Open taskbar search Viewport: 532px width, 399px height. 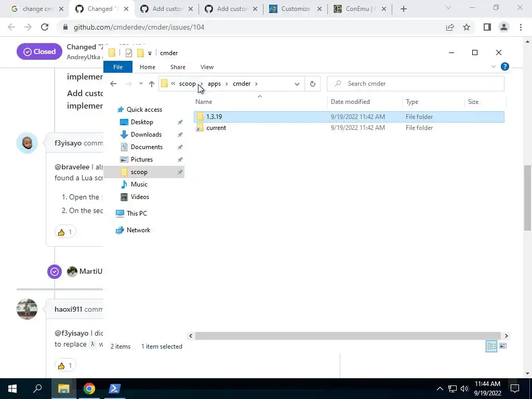click(x=37, y=389)
